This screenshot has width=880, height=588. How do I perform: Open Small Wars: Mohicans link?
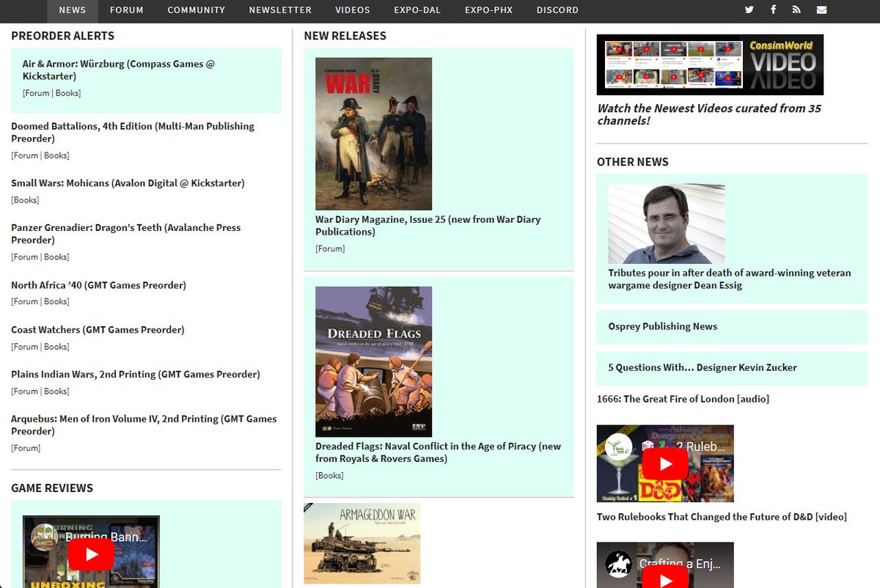click(x=128, y=183)
